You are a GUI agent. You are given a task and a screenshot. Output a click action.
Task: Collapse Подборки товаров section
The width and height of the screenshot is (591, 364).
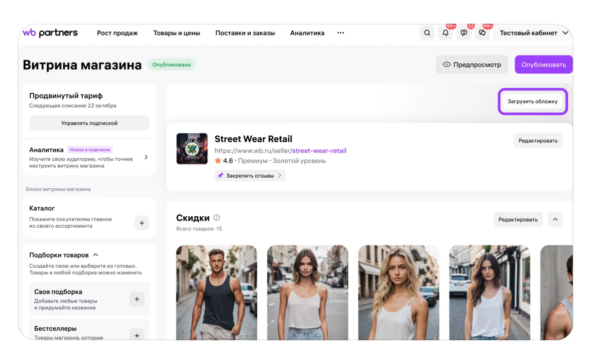click(96, 255)
